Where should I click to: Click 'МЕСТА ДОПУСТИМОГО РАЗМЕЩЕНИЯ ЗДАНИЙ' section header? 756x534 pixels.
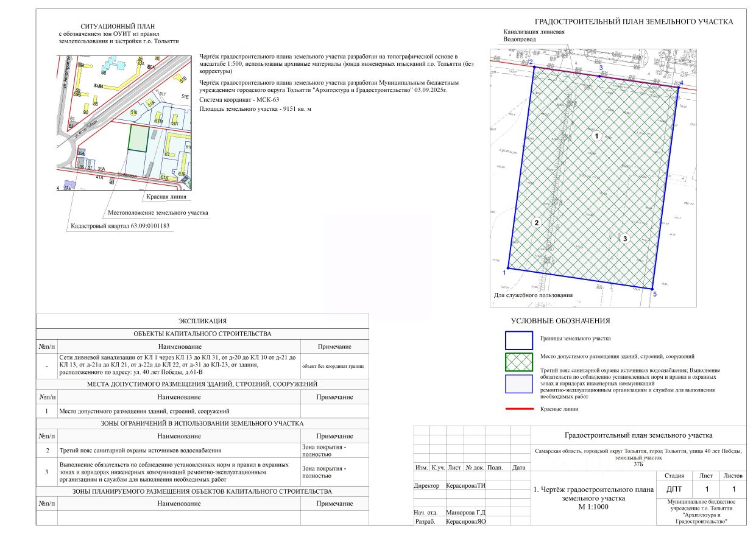[x=203, y=384]
